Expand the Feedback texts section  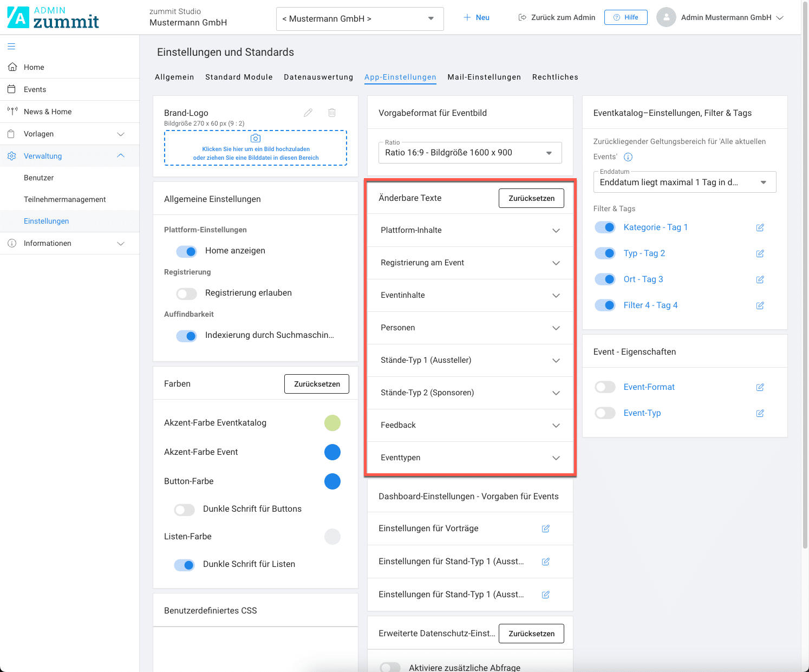tap(470, 425)
